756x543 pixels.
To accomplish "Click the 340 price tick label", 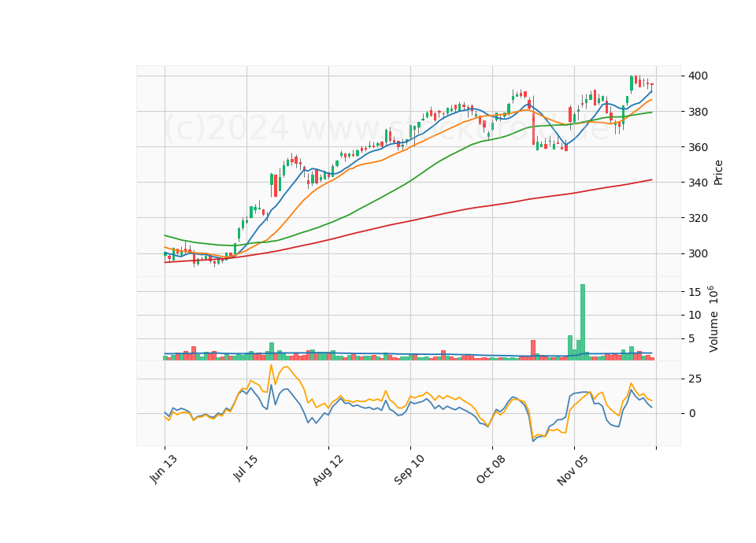I will point(699,183).
